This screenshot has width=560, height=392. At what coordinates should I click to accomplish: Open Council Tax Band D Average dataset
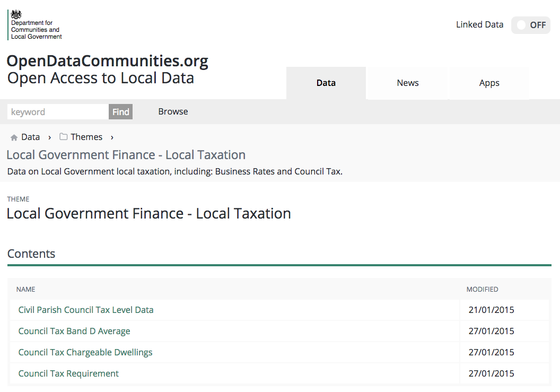[74, 331]
